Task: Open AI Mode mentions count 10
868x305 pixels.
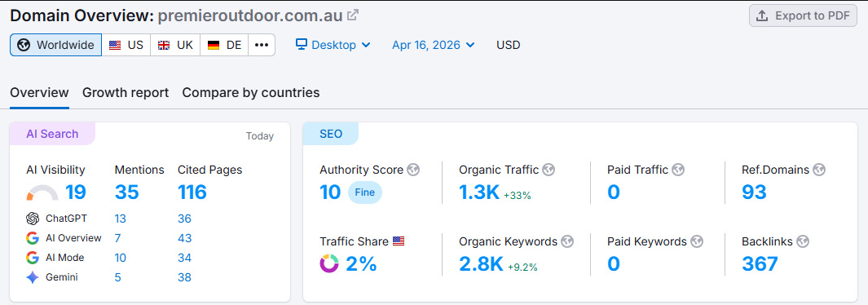Action: point(120,258)
